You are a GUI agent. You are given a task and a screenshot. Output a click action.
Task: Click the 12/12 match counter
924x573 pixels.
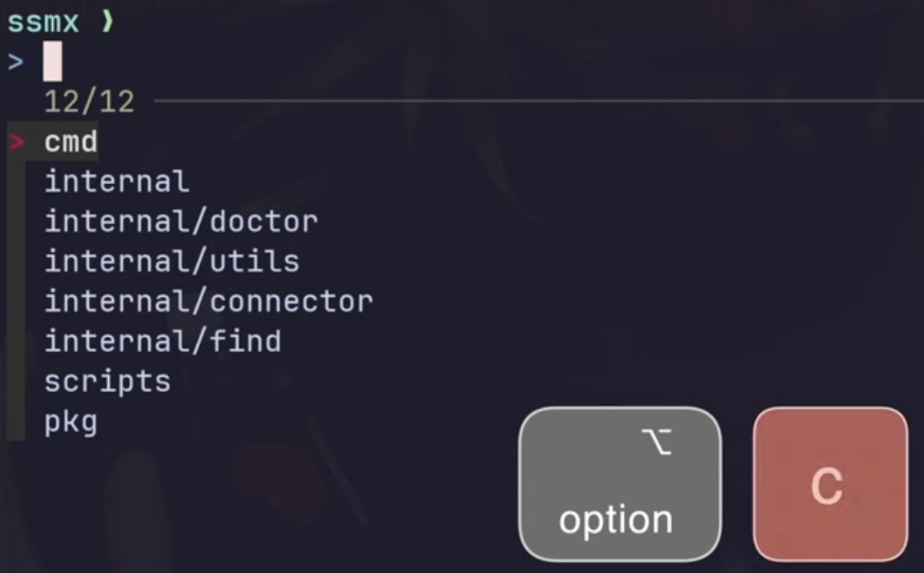[x=89, y=102]
